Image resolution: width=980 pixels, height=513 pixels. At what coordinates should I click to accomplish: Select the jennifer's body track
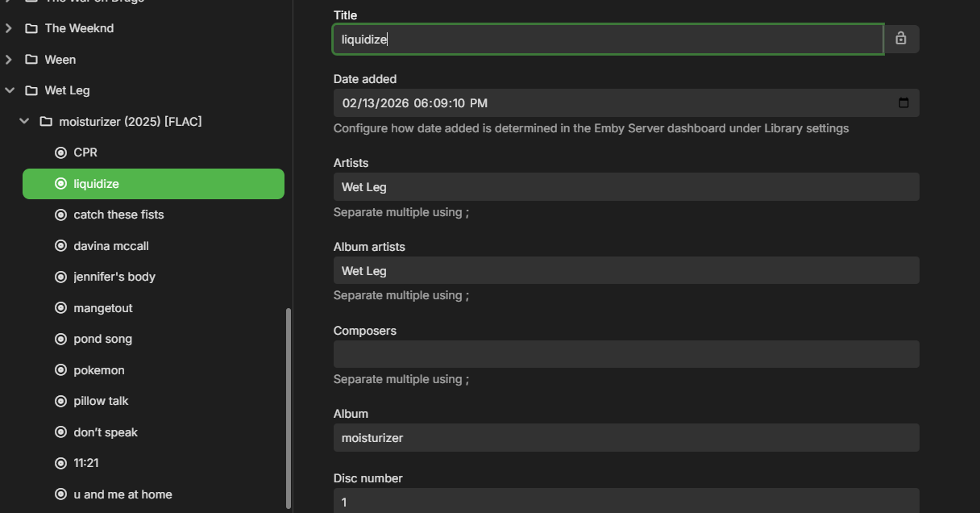pyautogui.click(x=114, y=277)
